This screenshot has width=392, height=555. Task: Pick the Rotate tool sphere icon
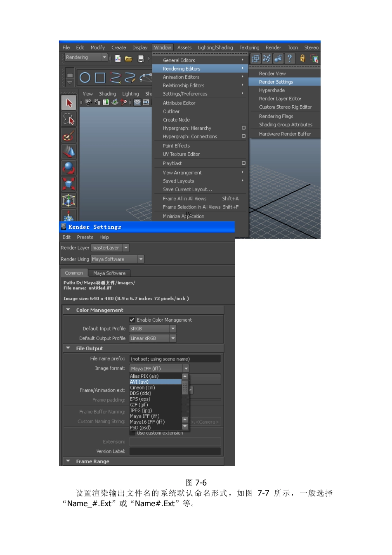click(x=68, y=168)
